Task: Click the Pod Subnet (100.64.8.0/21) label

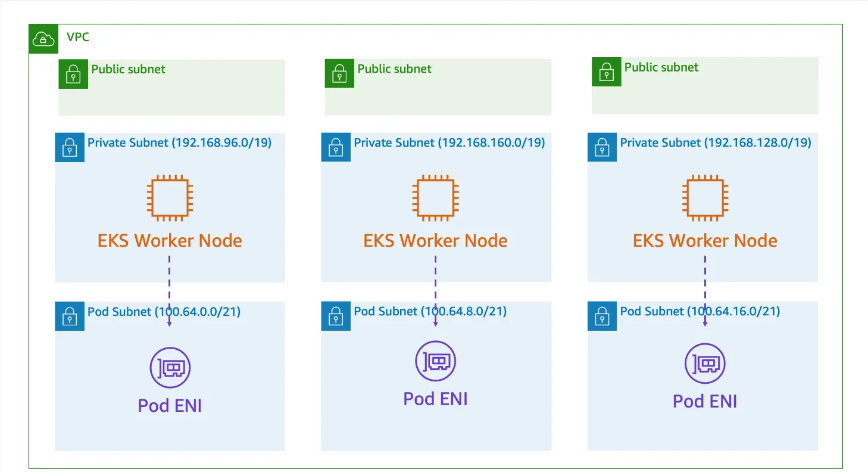Action: point(430,312)
